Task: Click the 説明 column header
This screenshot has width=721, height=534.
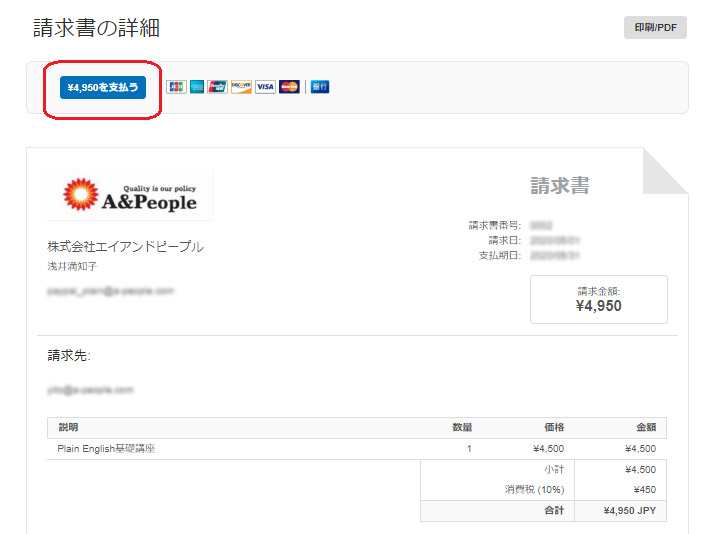Action: (68, 428)
